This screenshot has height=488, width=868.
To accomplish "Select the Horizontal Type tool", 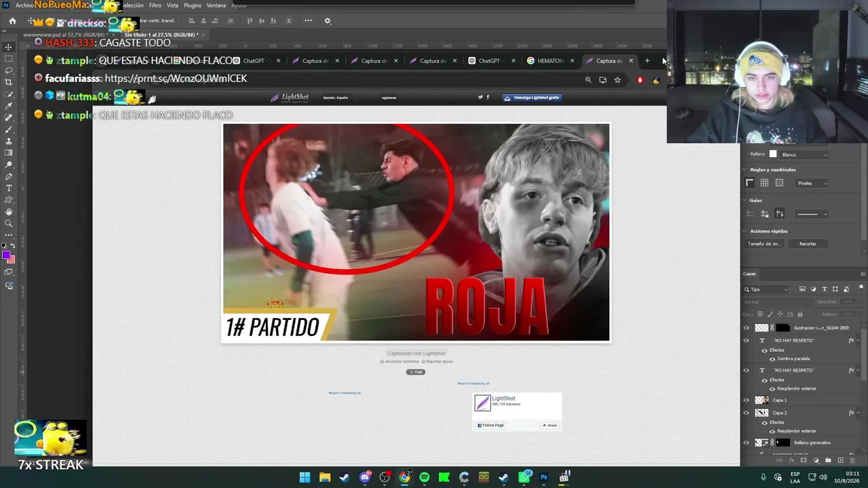I will point(9,188).
